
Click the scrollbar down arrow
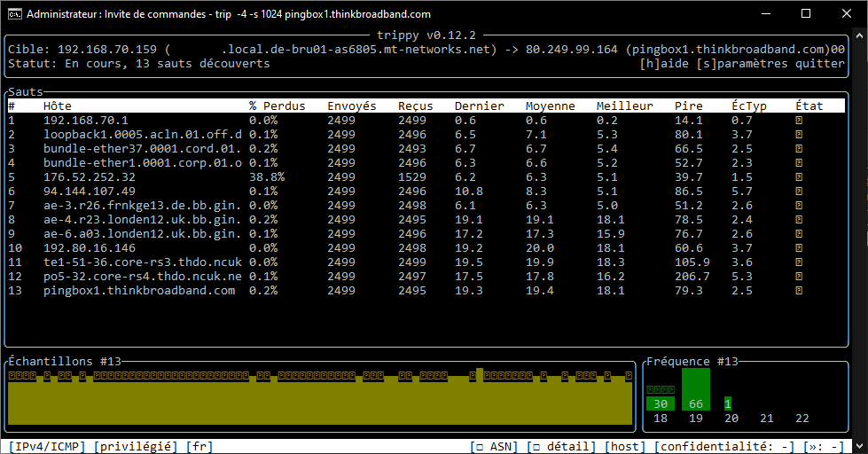click(x=860, y=446)
